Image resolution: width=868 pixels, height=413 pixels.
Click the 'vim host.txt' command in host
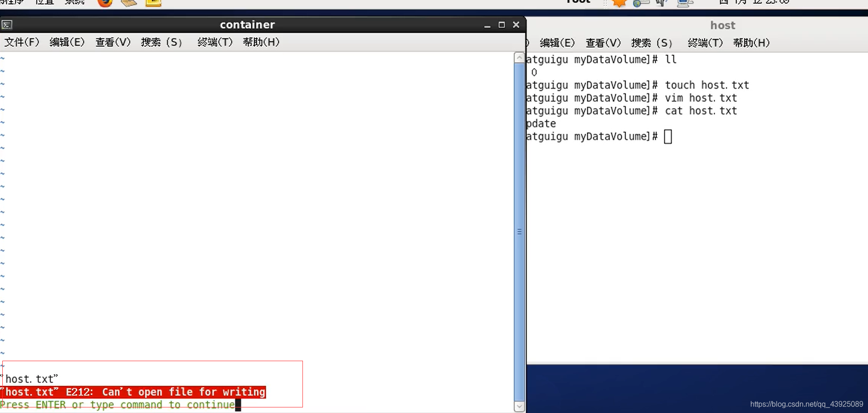(701, 98)
